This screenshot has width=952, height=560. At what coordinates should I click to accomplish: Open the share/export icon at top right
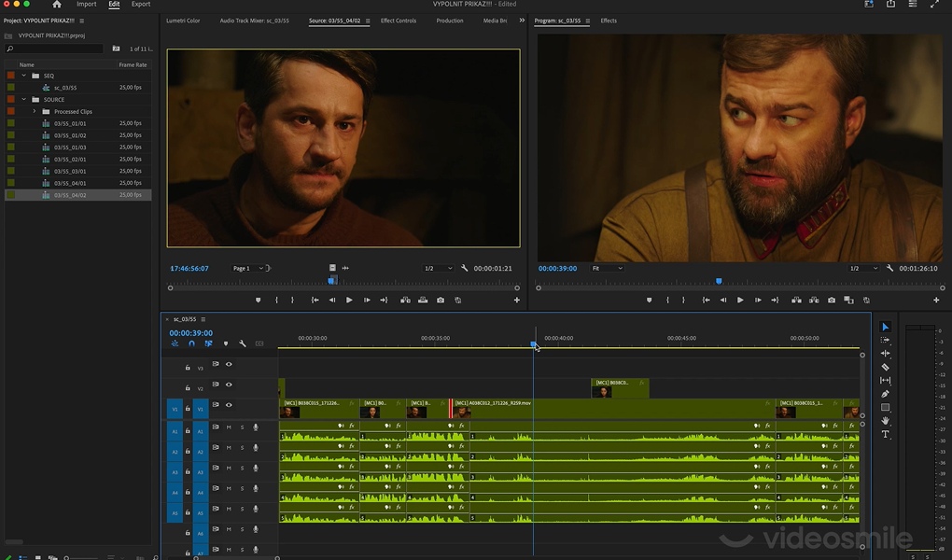pyautogui.click(x=890, y=5)
